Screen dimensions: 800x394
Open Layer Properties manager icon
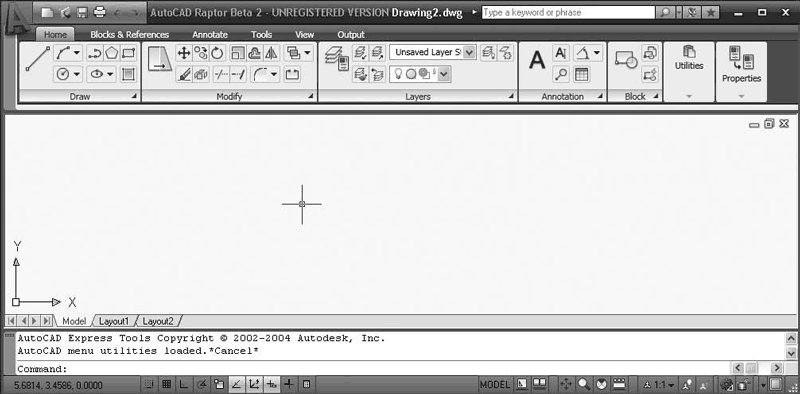click(x=337, y=59)
